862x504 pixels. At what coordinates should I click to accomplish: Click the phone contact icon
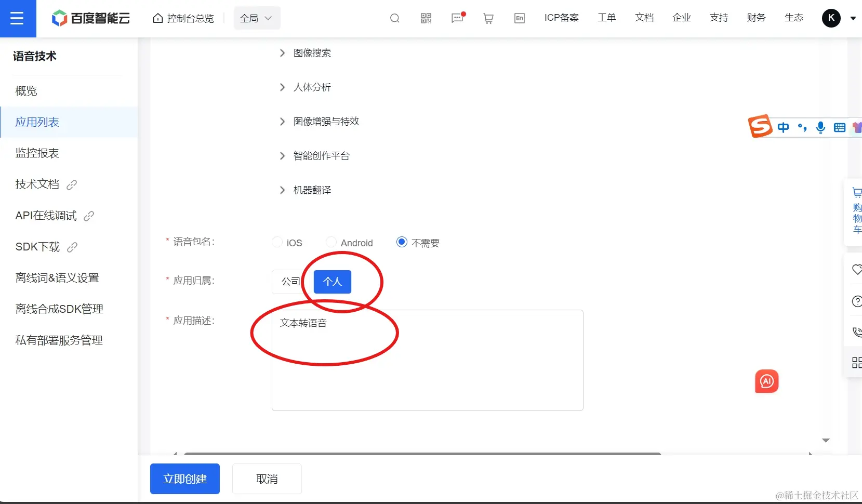pyautogui.click(x=857, y=331)
